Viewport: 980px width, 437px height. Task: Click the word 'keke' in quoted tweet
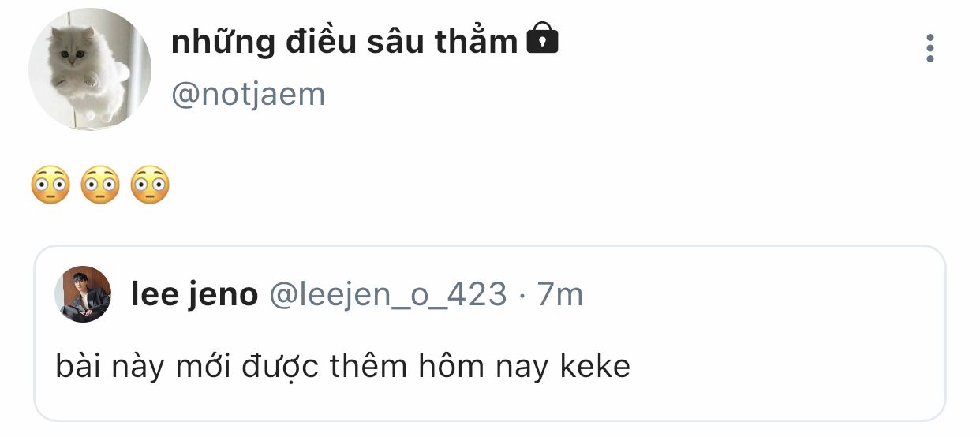click(x=595, y=366)
